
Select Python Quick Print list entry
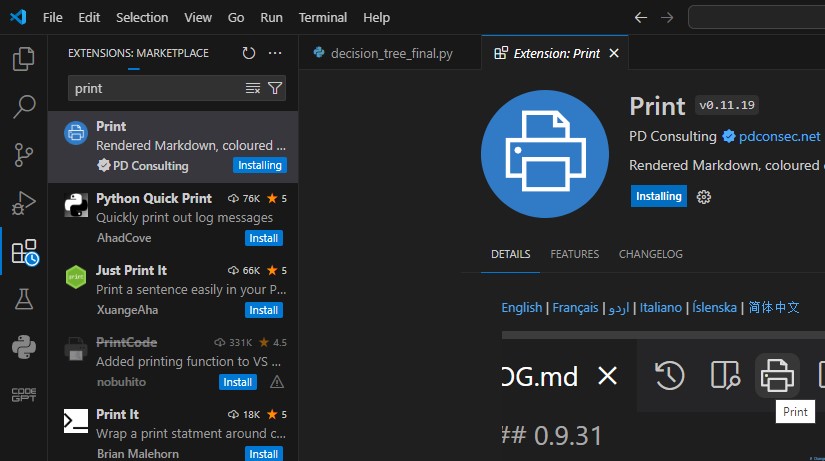point(173,218)
